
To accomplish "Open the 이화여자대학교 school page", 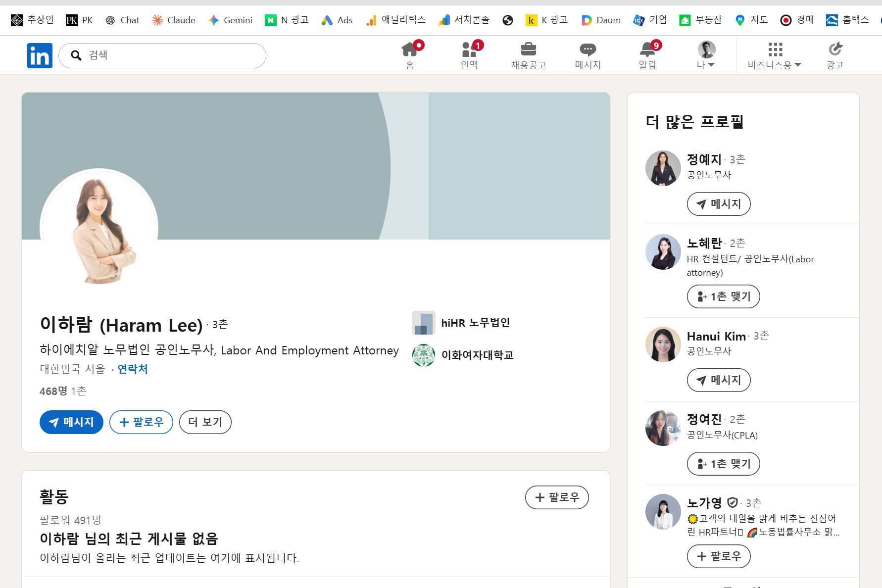I will pos(463,355).
